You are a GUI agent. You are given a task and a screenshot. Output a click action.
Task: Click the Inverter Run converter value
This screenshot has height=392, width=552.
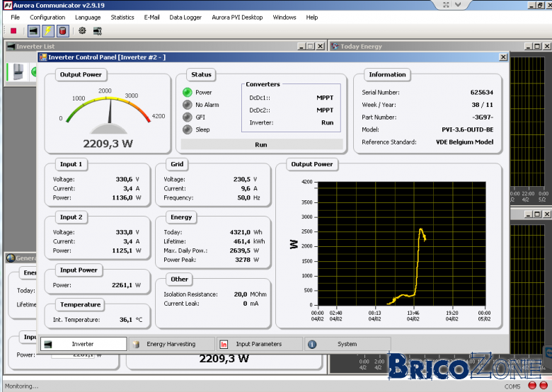(x=327, y=122)
